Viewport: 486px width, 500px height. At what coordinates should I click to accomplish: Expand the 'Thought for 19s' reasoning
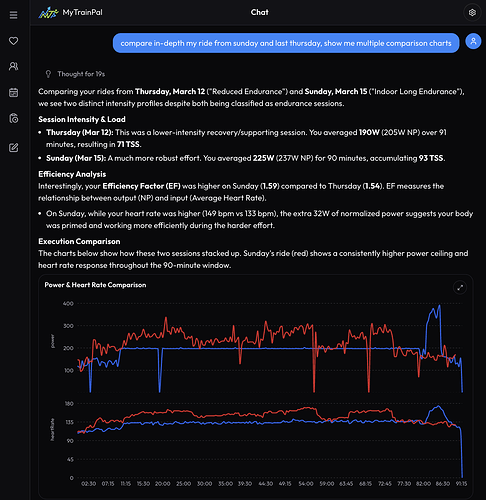tap(81, 74)
